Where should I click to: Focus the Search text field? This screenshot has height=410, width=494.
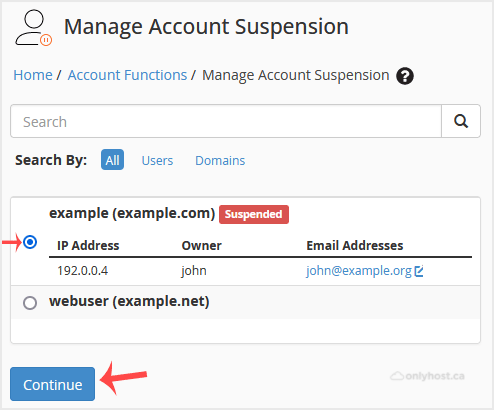[226, 121]
